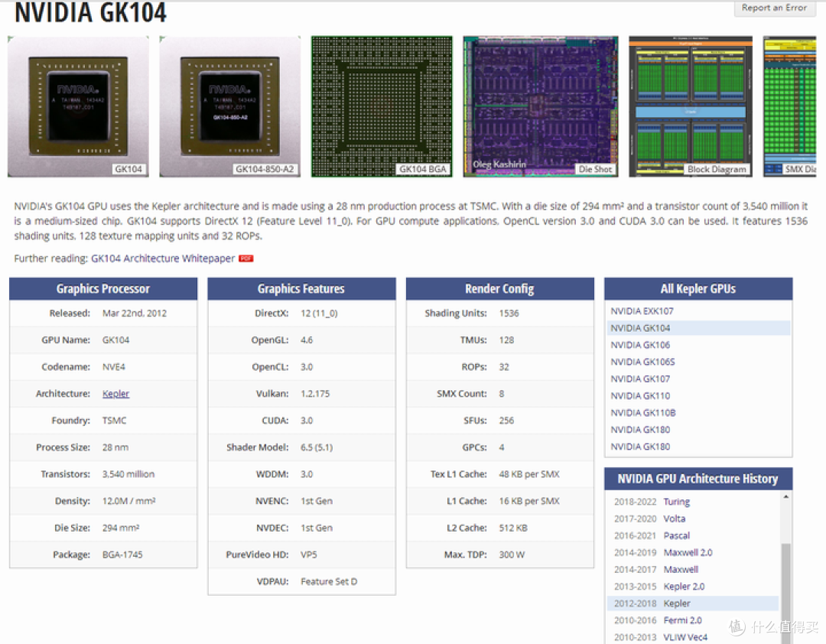Open the GK104-850-A2 chip thumbnail
The width and height of the screenshot is (826, 644).
pos(229,106)
